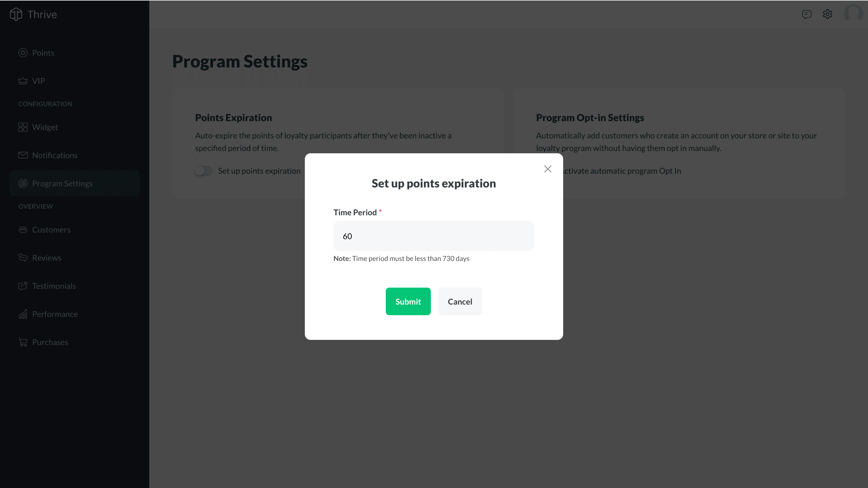Open Customers in the sidebar
This screenshot has width=868, height=488.
coord(51,230)
